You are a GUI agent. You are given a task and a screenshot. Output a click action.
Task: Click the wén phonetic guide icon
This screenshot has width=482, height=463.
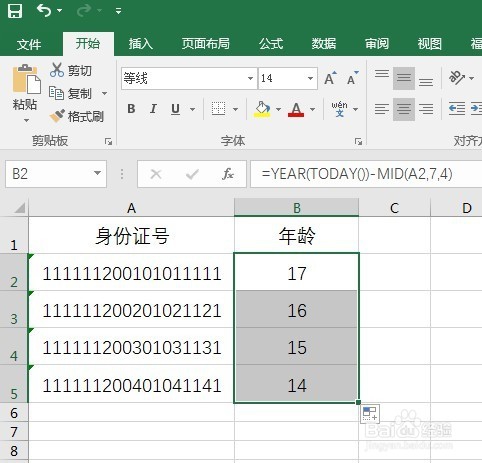click(339, 109)
